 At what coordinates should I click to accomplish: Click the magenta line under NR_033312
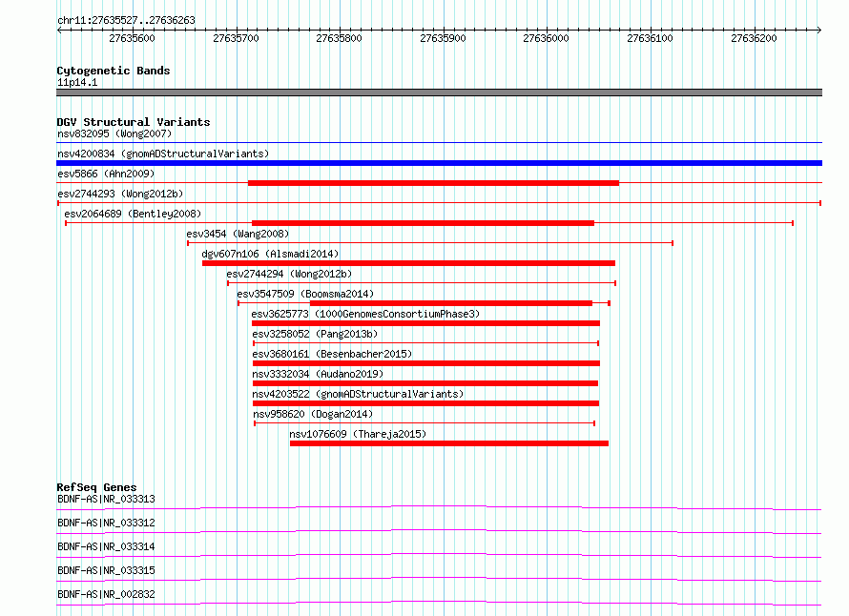click(x=439, y=531)
